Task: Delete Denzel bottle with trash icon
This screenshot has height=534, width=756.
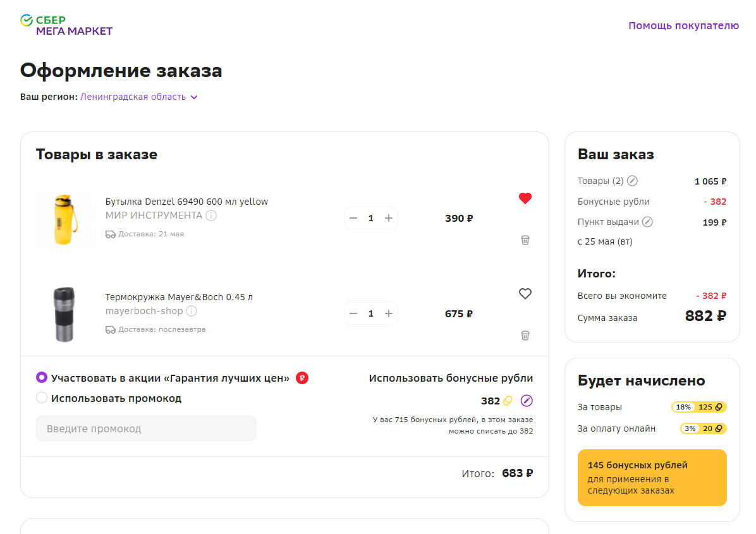Action: click(525, 240)
